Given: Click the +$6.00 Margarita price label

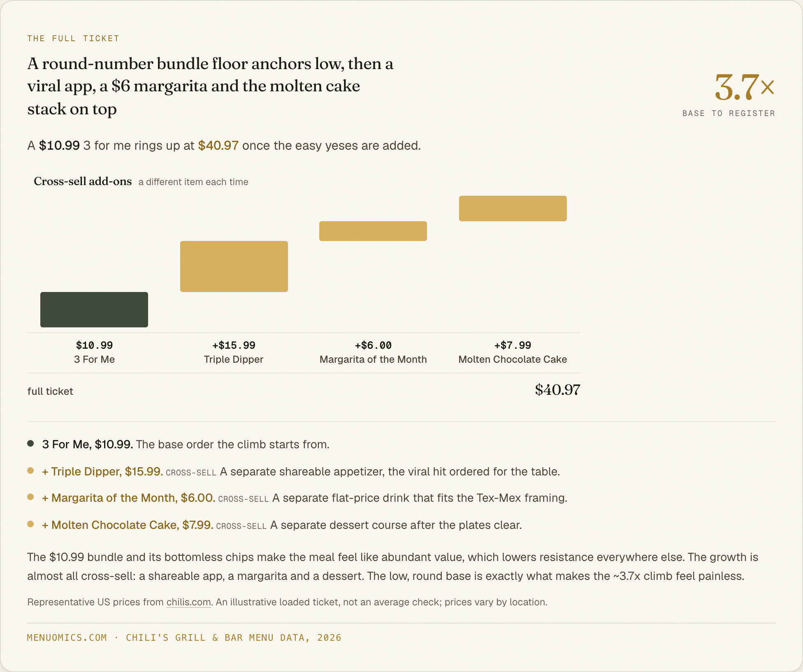Looking at the screenshot, I should point(373,345).
